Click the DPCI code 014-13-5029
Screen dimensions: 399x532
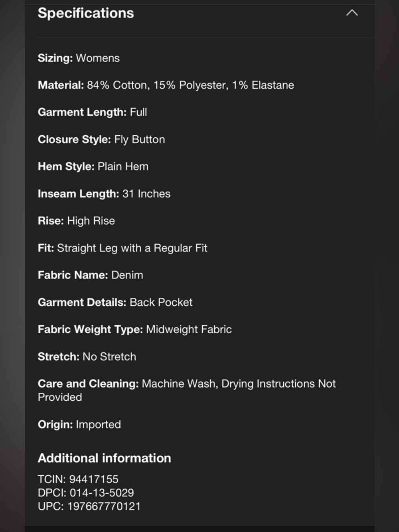[102, 493]
